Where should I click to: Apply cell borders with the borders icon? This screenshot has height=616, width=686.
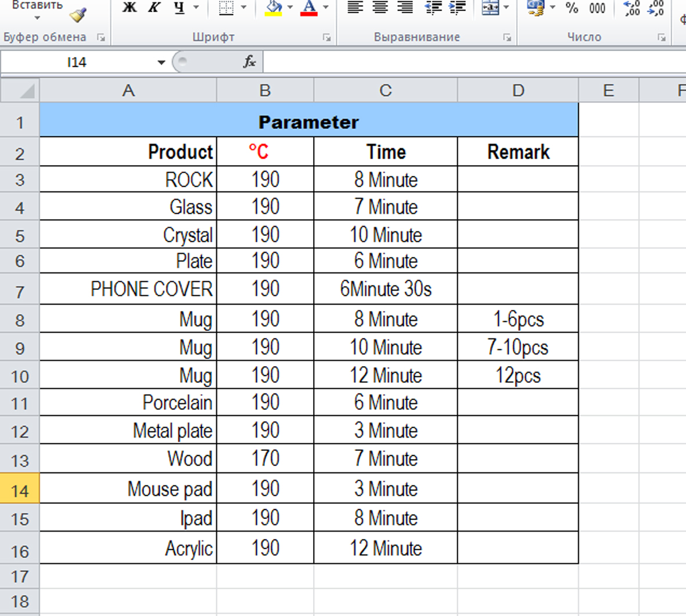tap(226, 7)
